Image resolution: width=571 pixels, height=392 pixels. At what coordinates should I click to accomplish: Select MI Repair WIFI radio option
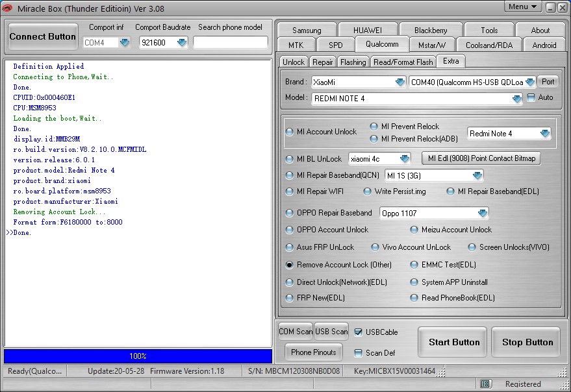click(x=290, y=191)
